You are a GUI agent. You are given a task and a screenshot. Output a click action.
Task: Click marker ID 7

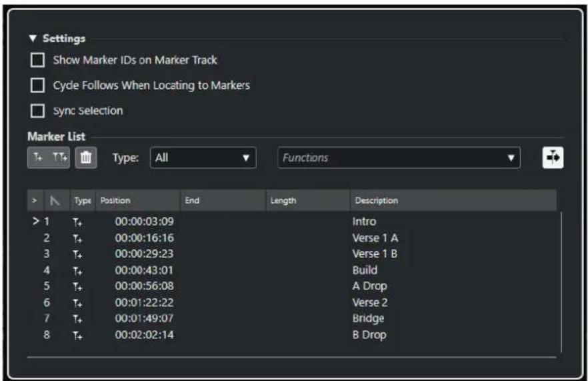47,318
